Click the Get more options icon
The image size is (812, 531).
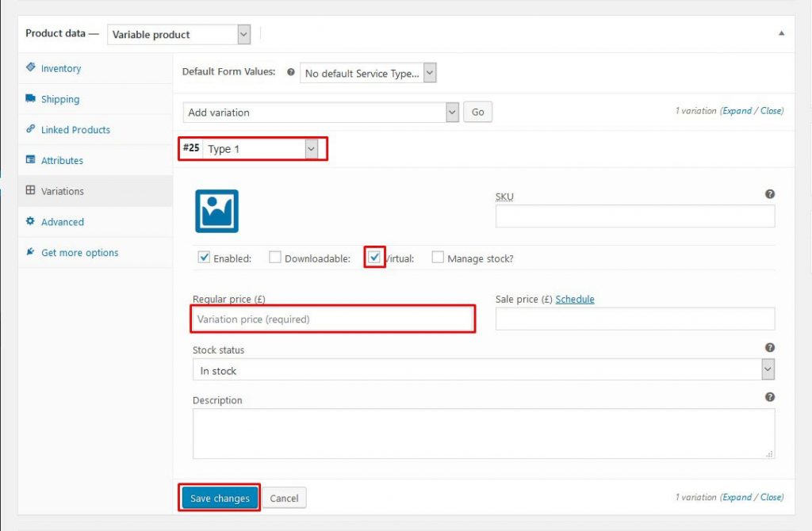tap(29, 252)
